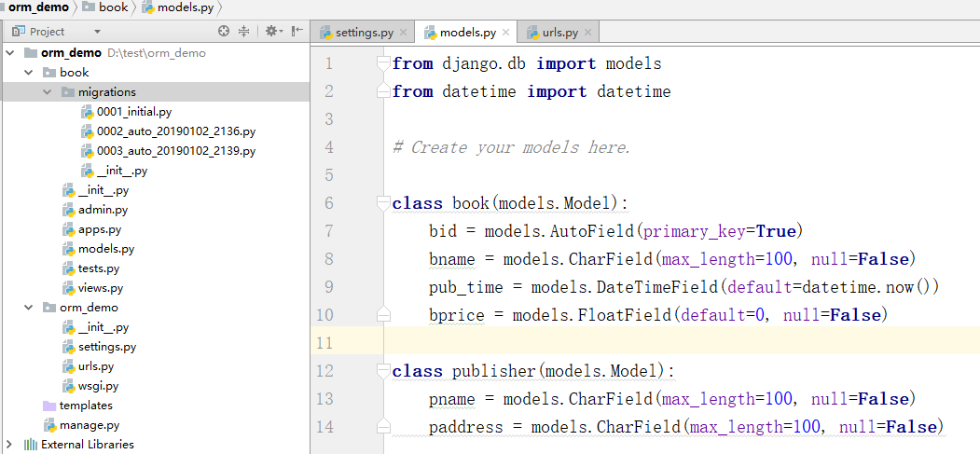Image resolution: width=980 pixels, height=454 pixels.
Task: Open 0001_initial.py in migrations
Action: pyautogui.click(x=133, y=112)
